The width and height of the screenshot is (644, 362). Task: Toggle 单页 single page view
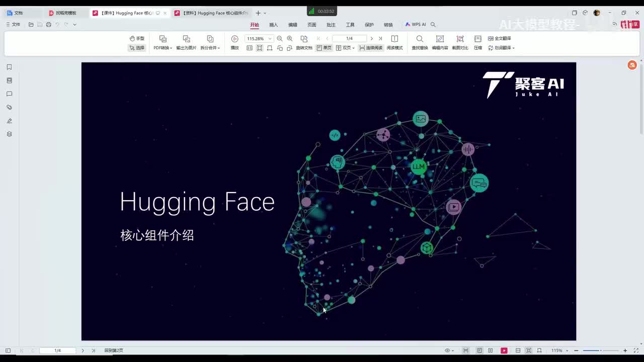324,48
